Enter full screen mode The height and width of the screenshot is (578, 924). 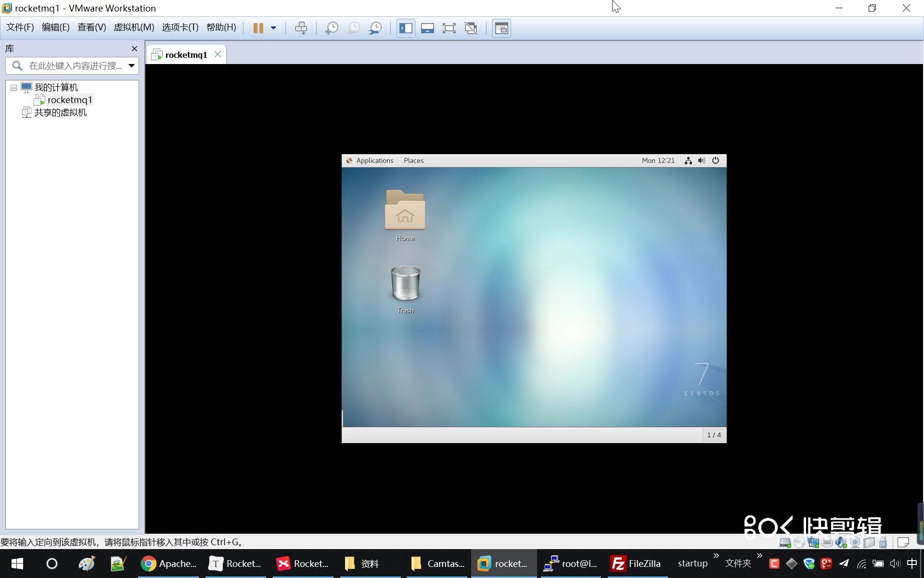pyautogui.click(x=449, y=28)
